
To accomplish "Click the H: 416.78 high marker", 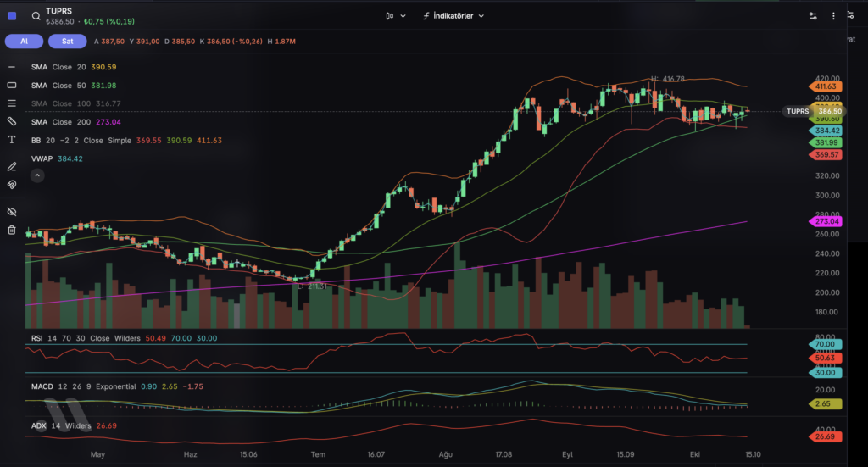I will (668, 79).
